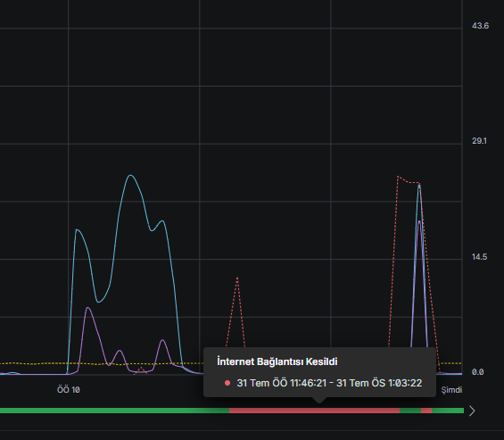Click the 29.1 y-axis value
The image size is (504, 440).
click(x=479, y=141)
